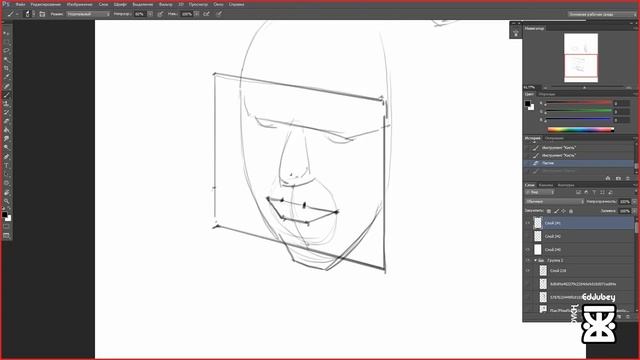The image size is (640, 360).
Task: Open the Фильтр menu
Action: click(166, 4)
